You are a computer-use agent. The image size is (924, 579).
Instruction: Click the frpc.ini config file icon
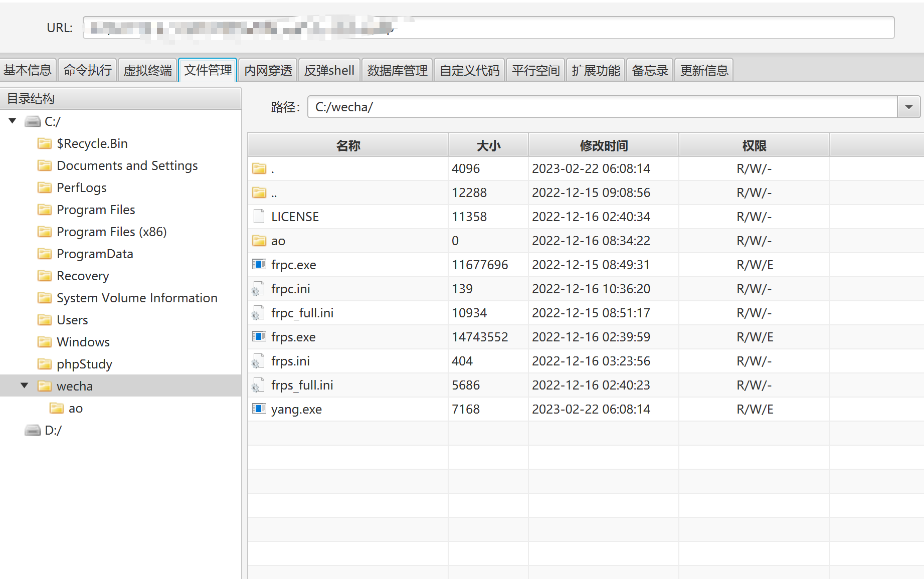click(x=258, y=289)
